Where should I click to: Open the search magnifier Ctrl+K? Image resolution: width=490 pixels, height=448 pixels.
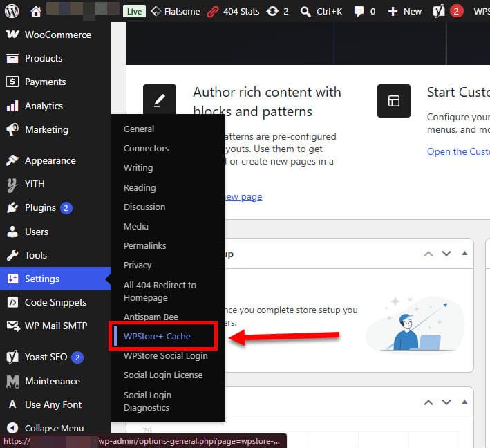click(x=305, y=12)
